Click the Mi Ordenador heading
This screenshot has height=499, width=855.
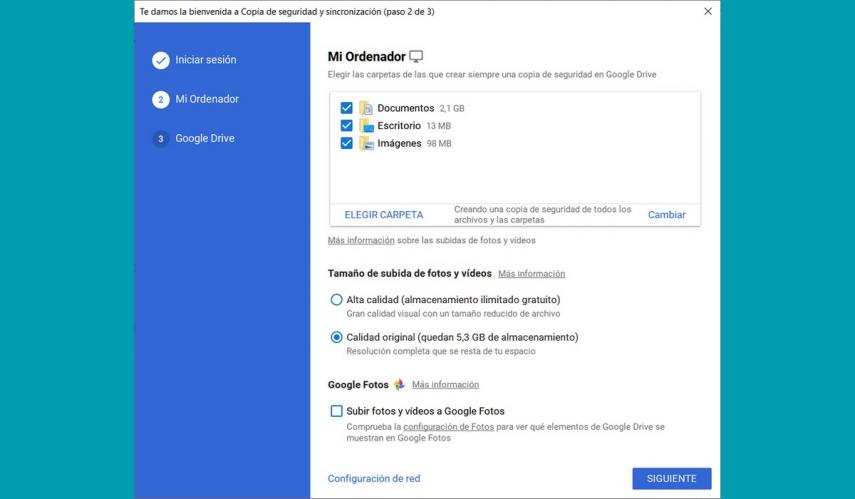point(366,56)
